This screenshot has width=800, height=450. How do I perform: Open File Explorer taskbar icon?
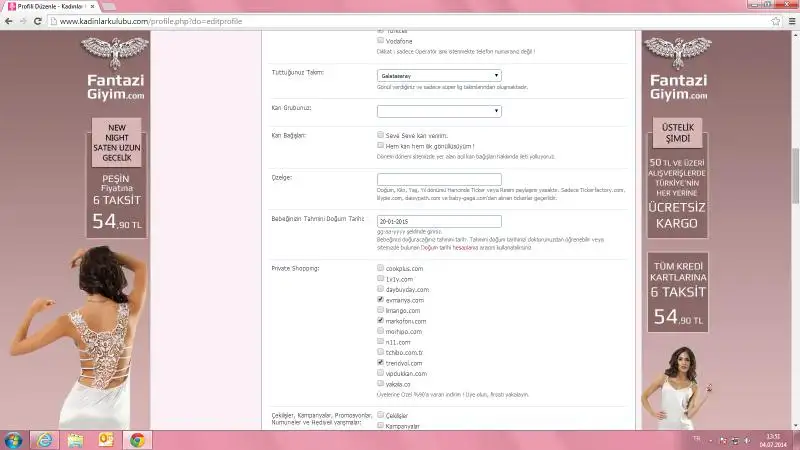click(x=75, y=440)
